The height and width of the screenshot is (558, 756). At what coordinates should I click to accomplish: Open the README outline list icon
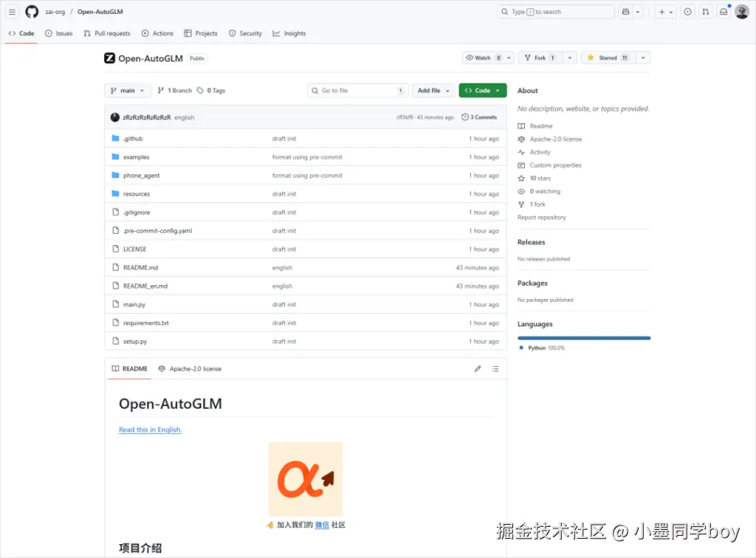pos(495,368)
